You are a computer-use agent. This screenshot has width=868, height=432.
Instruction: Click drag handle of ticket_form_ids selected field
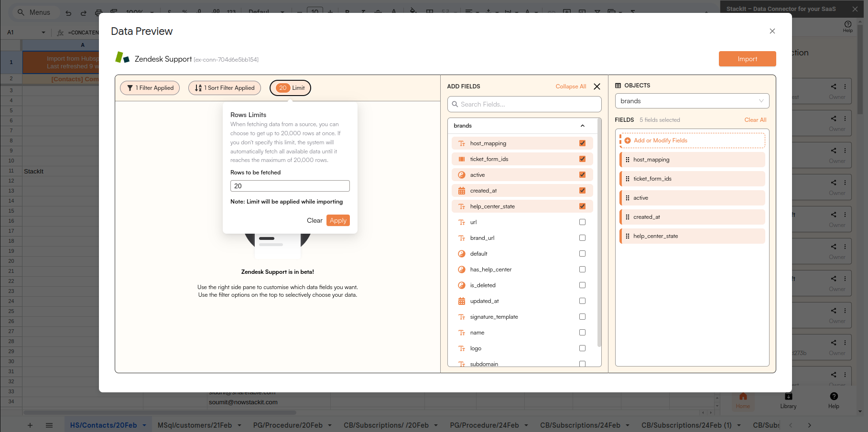(x=628, y=179)
